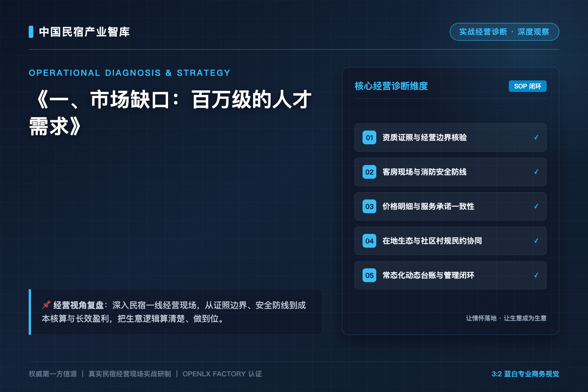
Task: Click the 05 number badge
Action: pyautogui.click(x=369, y=275)
